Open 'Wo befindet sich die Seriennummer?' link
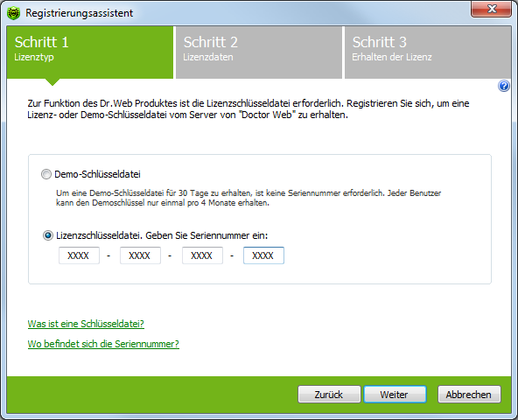 click(x=103, y=344)
